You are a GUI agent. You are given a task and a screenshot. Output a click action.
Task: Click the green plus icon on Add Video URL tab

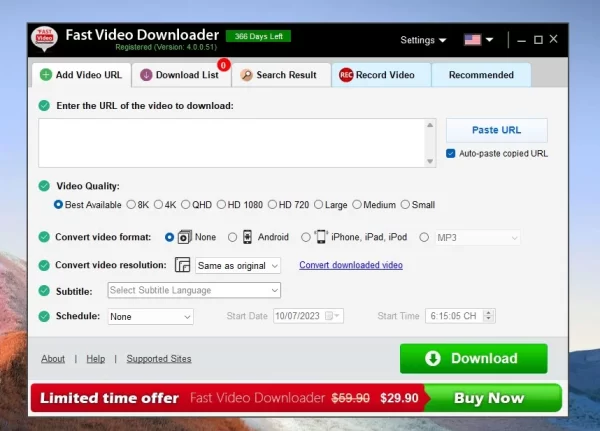pos(46,75)
